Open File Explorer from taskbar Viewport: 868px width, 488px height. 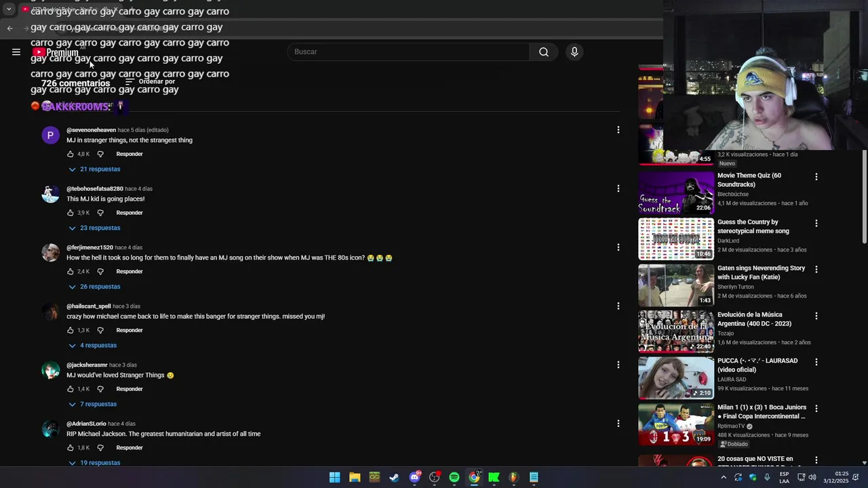tap(355, 477)
